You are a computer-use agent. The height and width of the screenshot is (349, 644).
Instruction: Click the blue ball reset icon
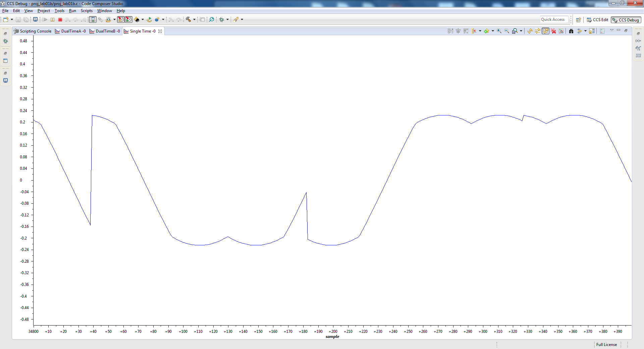[x=157, y=19]
